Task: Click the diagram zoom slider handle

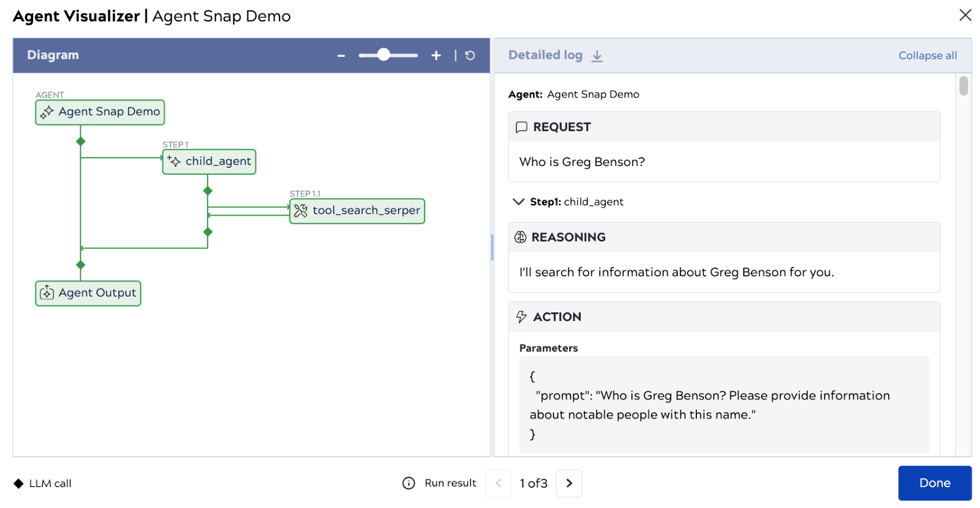Action: [x=384, y=55]
